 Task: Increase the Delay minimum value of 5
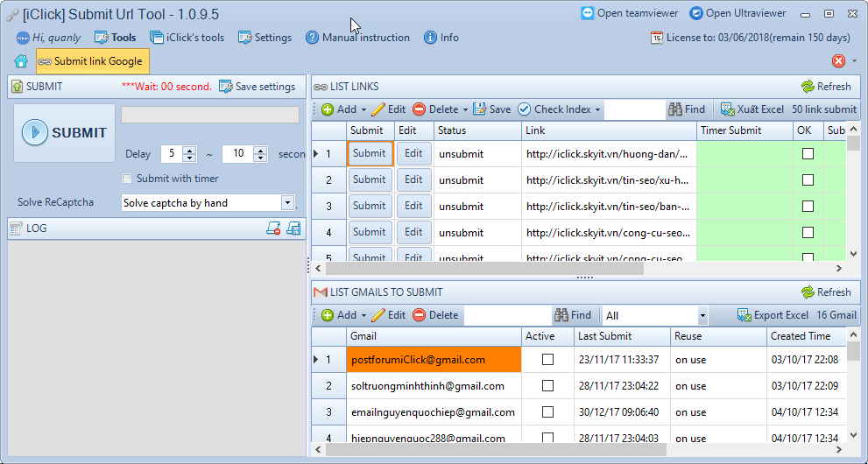click(x=190, y=150)
